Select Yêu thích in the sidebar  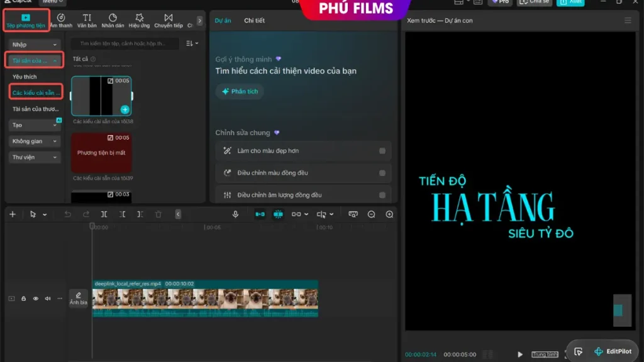pyautogui.click(x=25, y=77)
